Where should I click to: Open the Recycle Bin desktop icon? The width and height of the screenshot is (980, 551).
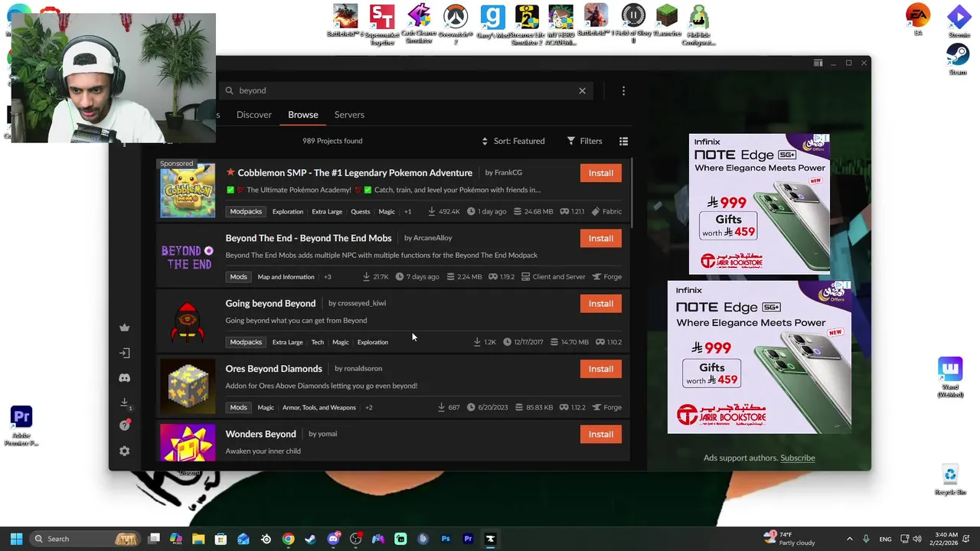point(950,481)
